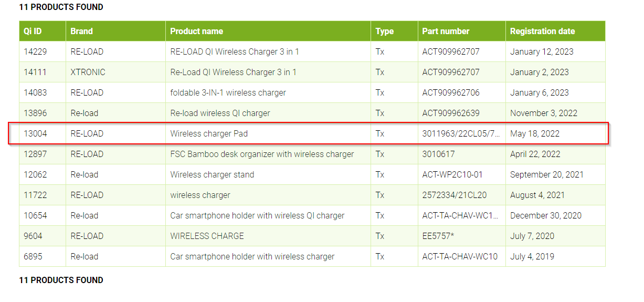The image size is (644, 302).
Task: Sort table by Qi ID column header
Action: 33,32
